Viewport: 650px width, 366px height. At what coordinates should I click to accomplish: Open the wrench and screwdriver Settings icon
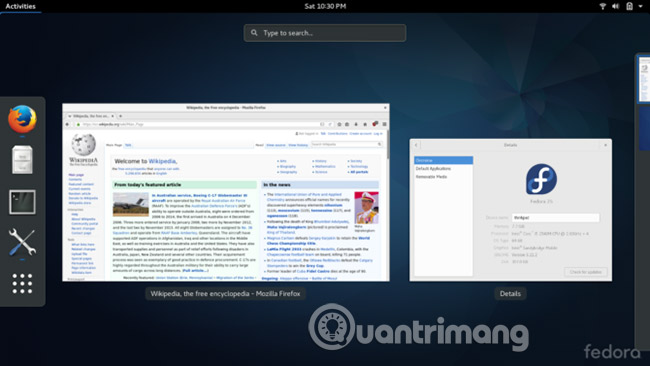22,242
